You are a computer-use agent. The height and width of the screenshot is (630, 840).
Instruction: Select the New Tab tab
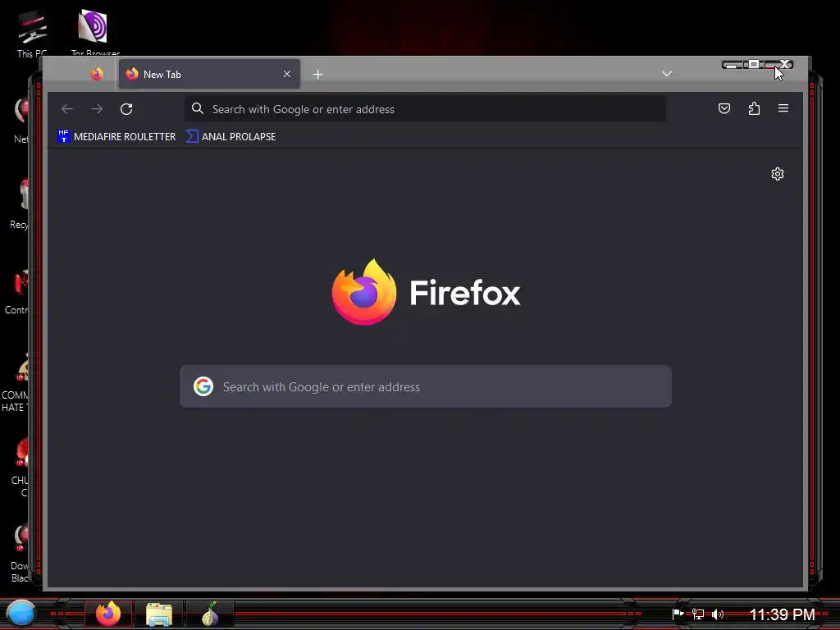pyautogui.click(x=209, y=74)
